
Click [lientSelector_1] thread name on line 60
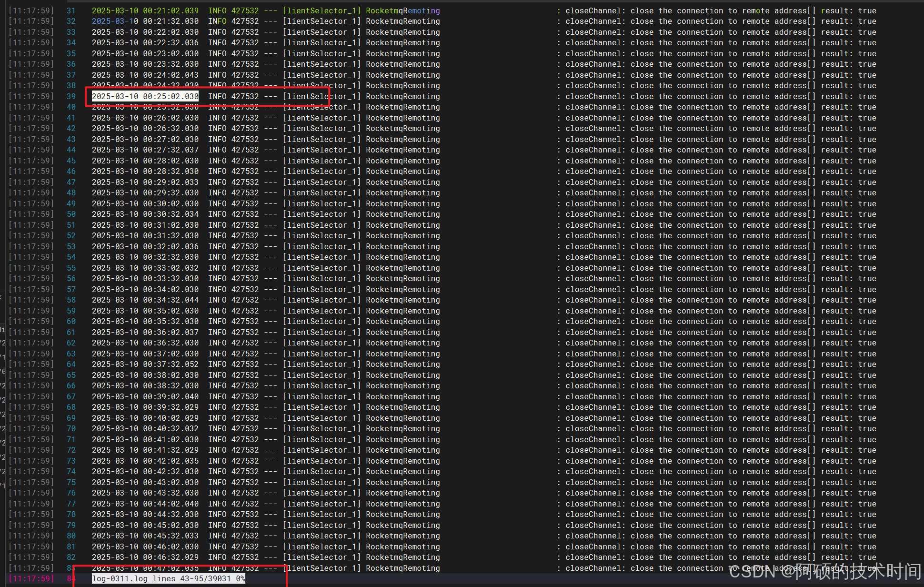pos(321,321)
